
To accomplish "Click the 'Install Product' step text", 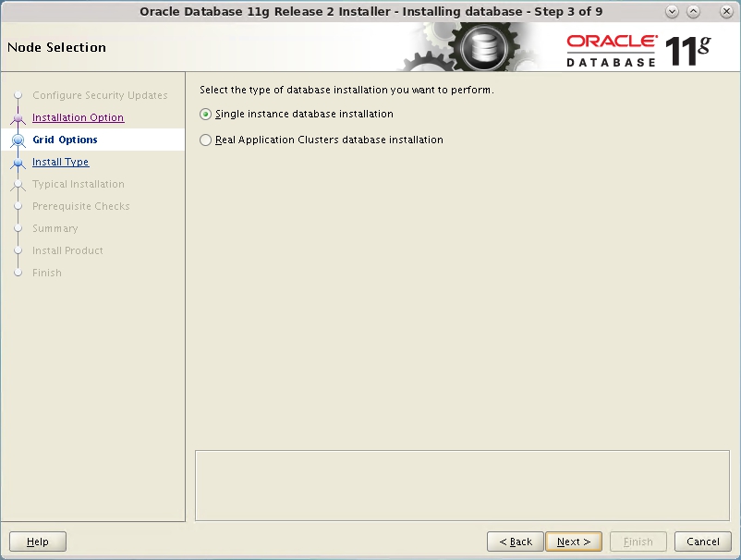I will coord(67,251).
